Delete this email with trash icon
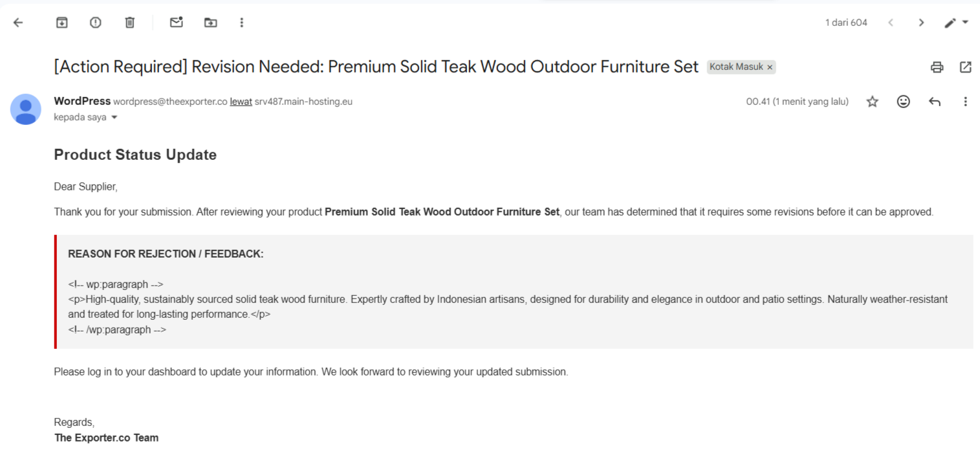The width and height of the screenshot is (980, 459). 130,23
